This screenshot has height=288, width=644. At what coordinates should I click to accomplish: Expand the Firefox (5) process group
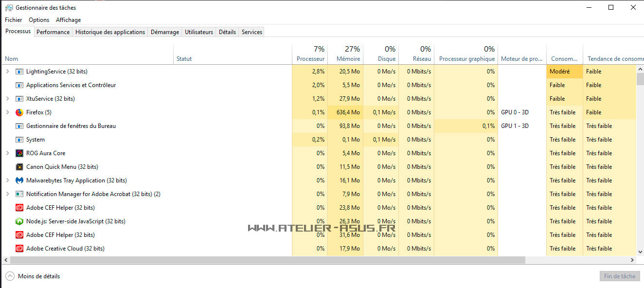pyautogui.click(x=7, y=112)
